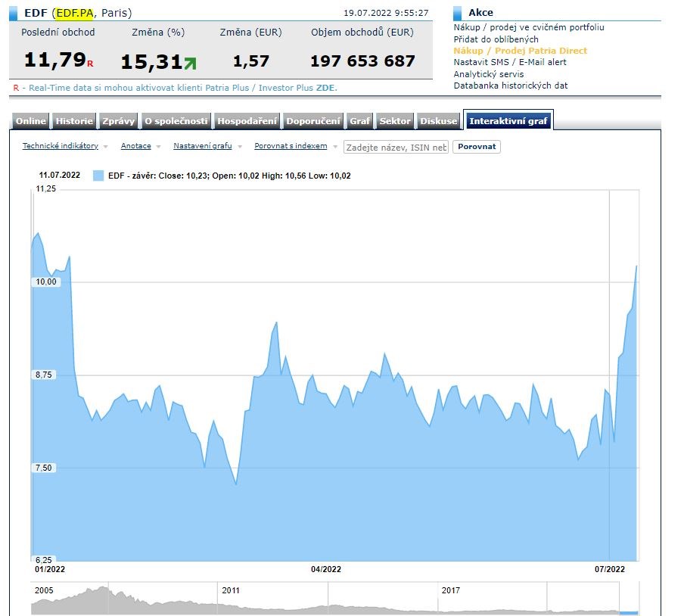Open the Zprávy tab

pyautogui.click(x=118, y=121)
